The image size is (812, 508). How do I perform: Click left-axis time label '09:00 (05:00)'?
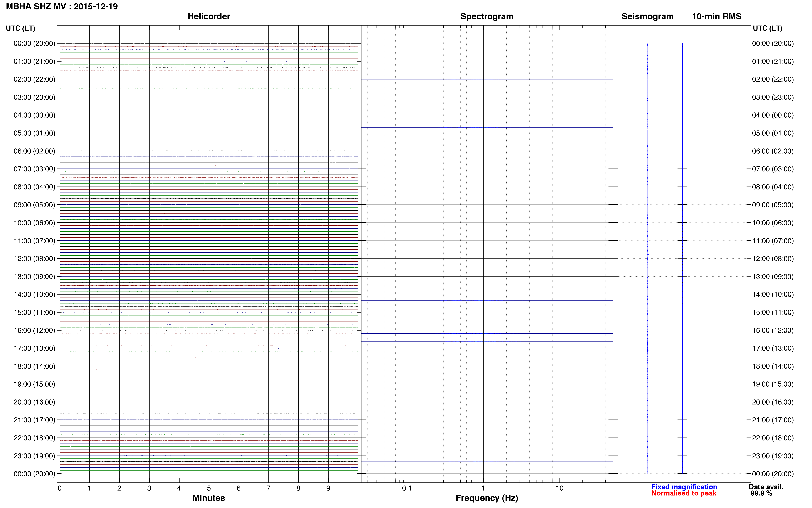click(x=34, y=205)
